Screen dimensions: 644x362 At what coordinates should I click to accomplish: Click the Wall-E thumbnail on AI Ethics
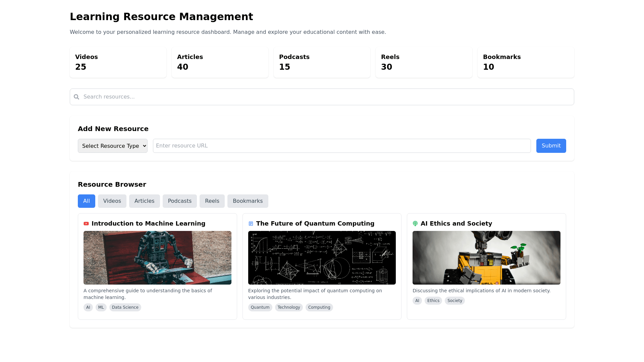pos(486,258)
